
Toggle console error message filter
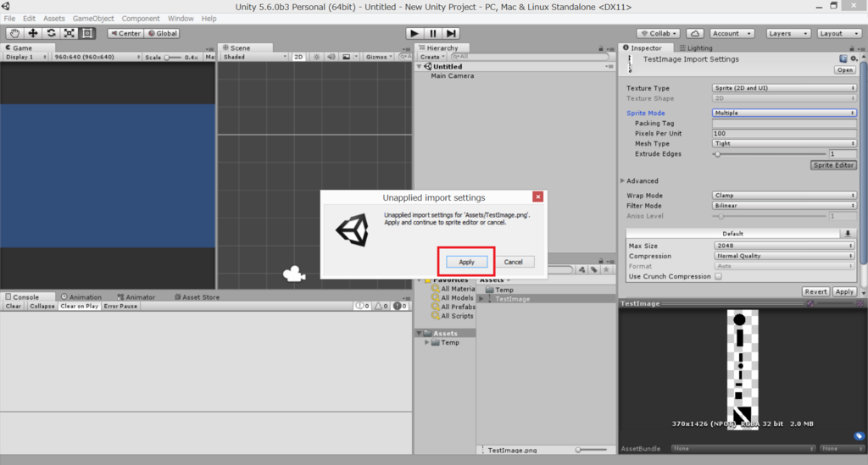[400, 306]
